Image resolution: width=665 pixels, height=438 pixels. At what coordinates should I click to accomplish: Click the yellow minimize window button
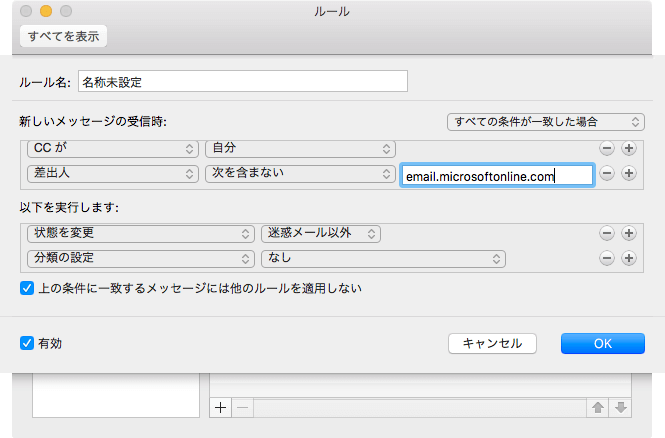(x=46, y=11)
